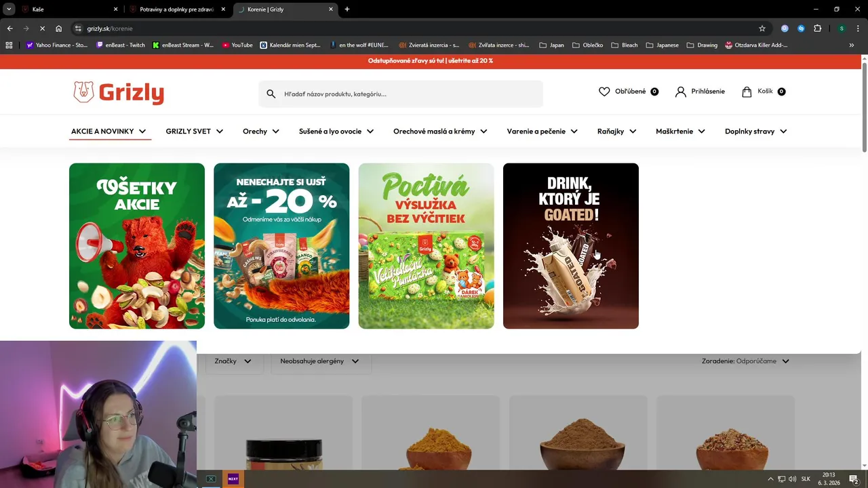Open Japan bookmarks folder

click(x=551, y=45)
